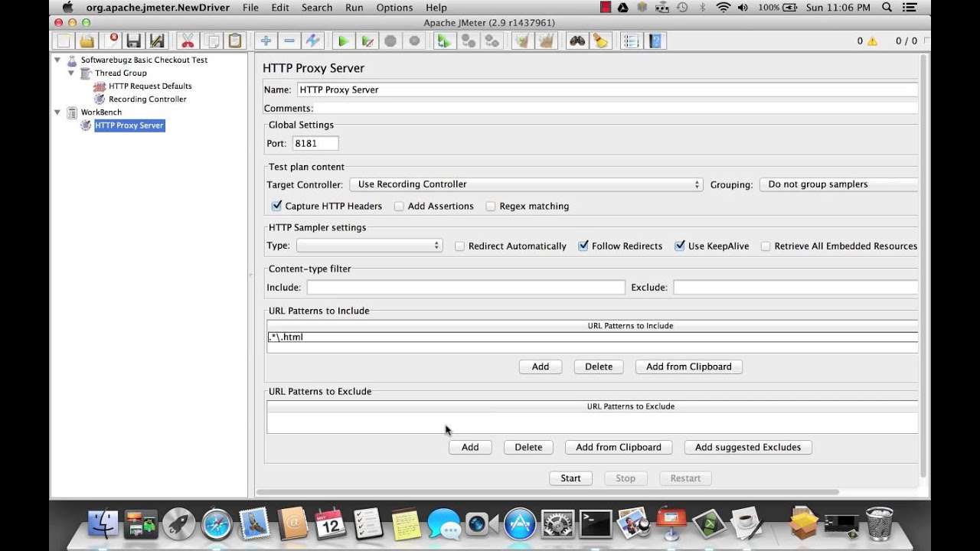
Task: Uncheck the Follow Redirects checkbox
Action: coord(583,246)
